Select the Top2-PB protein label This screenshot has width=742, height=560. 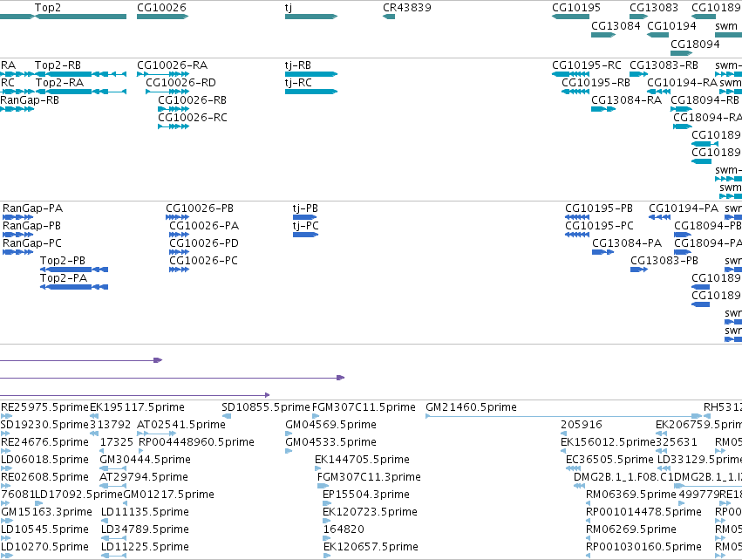tap(63, 261)
